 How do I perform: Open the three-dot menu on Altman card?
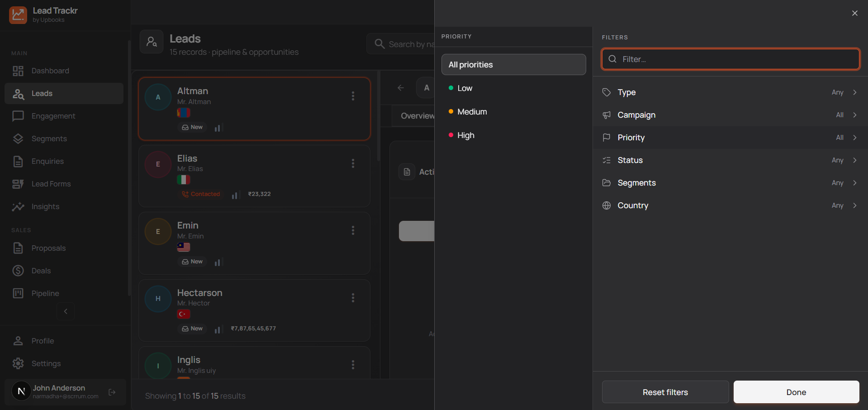pyautogui.click(x=353, y=96)
